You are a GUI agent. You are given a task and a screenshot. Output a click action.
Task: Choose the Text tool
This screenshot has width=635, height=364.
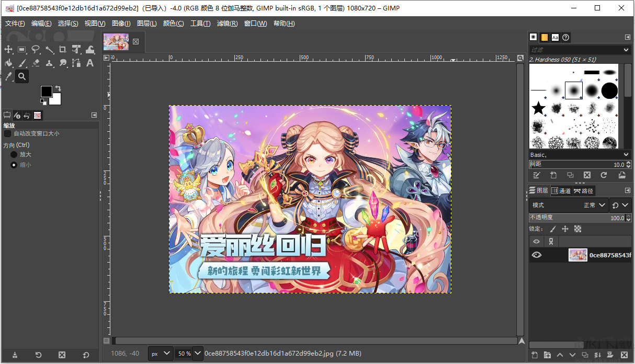[90, 63]
